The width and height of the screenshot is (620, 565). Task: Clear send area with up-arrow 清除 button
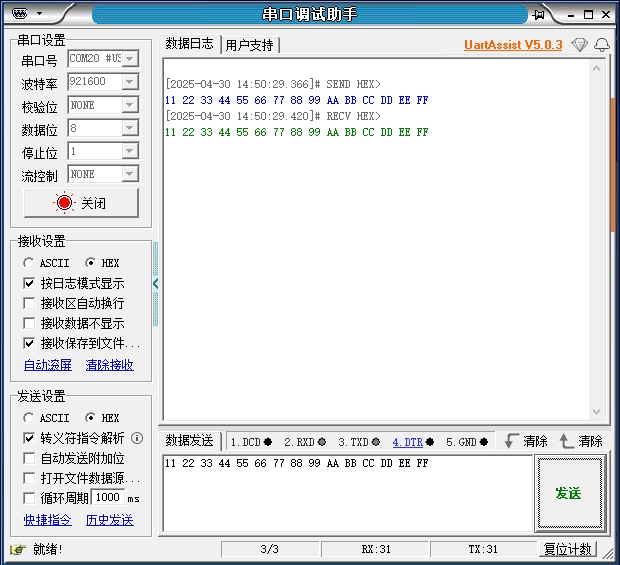pos(581,441)
